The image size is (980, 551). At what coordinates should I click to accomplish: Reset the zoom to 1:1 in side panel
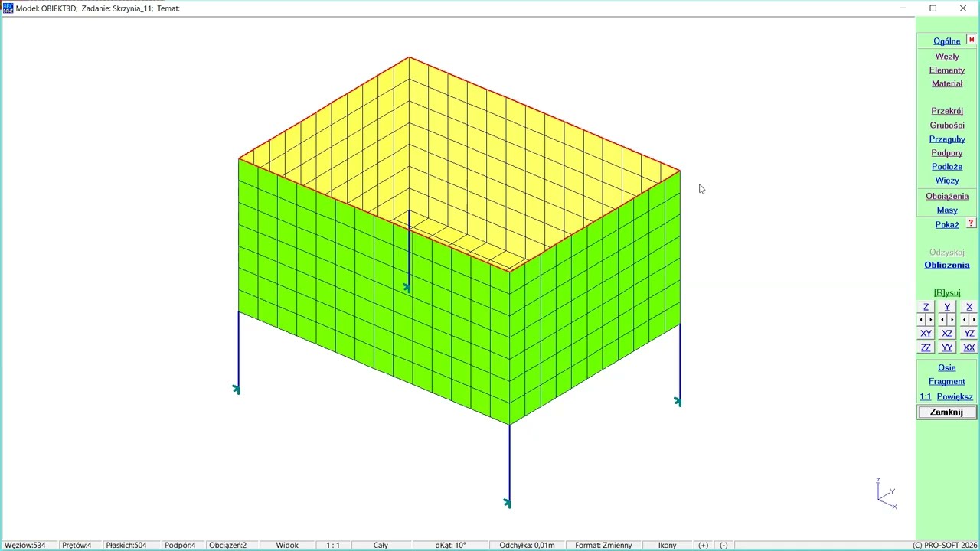tap(926, 396)
